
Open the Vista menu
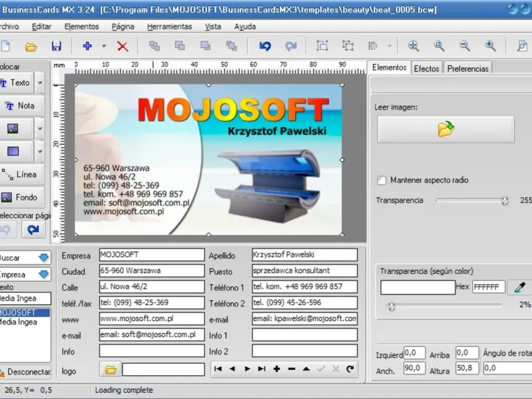213,27
